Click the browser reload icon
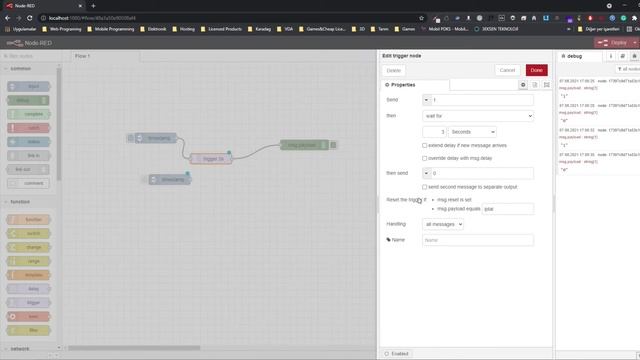 point(29,18)
